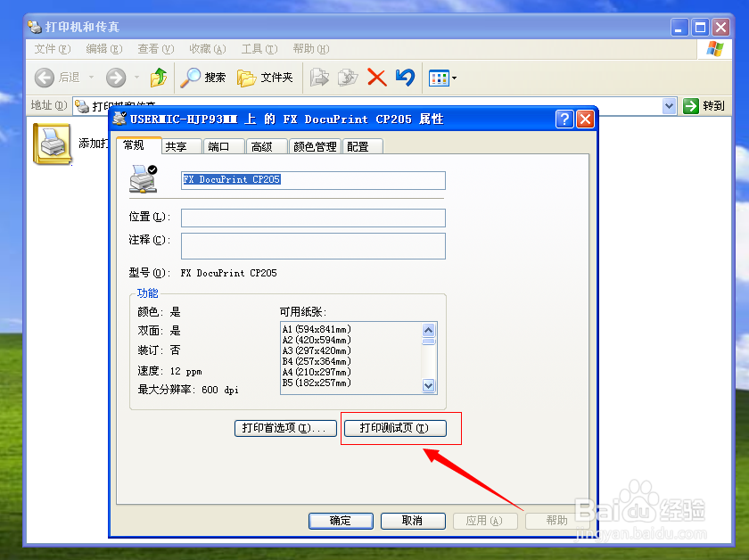Open Back history dropdown arrow
749x560 pixels.
[91, 78]
